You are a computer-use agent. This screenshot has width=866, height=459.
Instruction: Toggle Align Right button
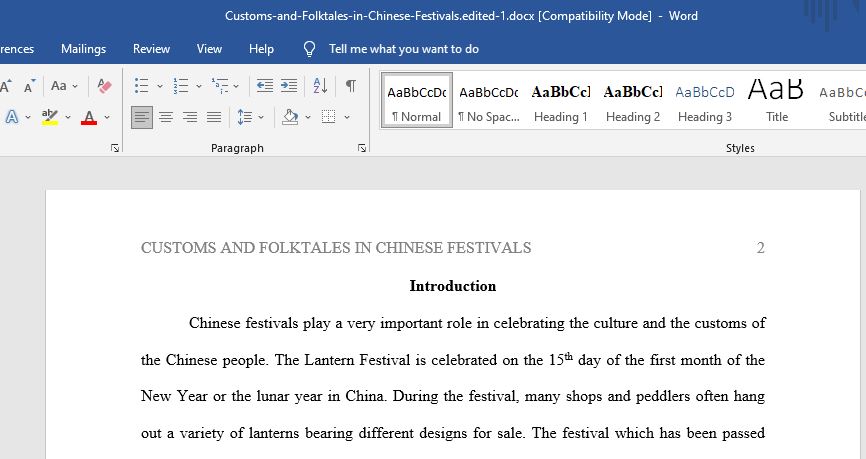click(x=190, y=117)
